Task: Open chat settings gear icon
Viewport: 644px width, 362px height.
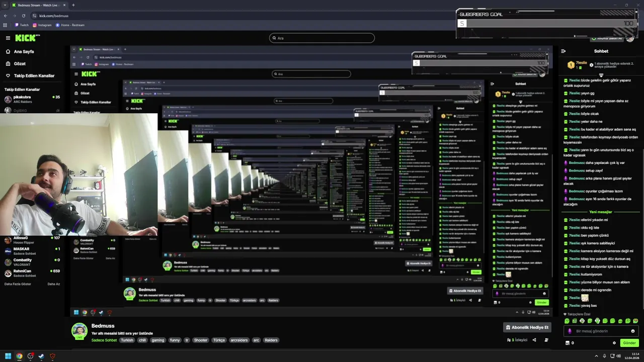Action: (x=614, y=343)
